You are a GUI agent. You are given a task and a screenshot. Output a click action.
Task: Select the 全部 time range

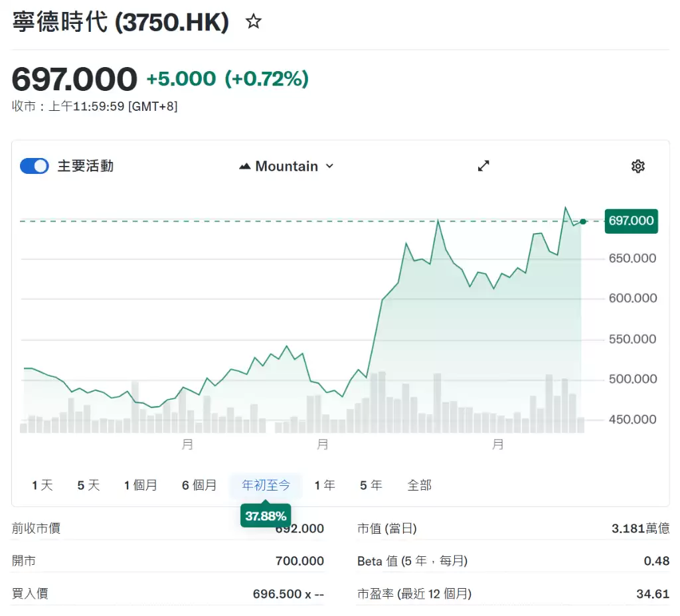click(420, 485)
